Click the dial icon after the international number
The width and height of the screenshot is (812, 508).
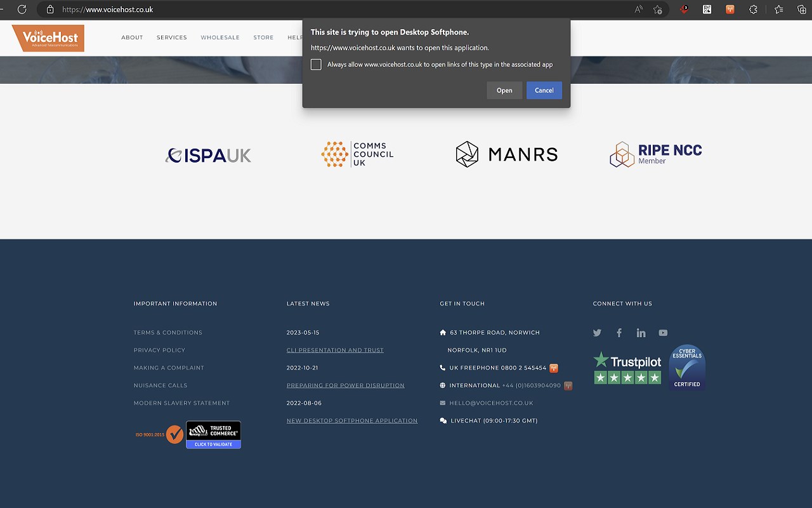(568, 385)
